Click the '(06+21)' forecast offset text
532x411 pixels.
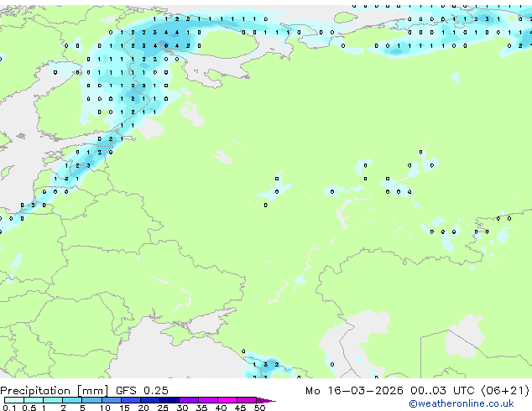[x=505, y=391]
